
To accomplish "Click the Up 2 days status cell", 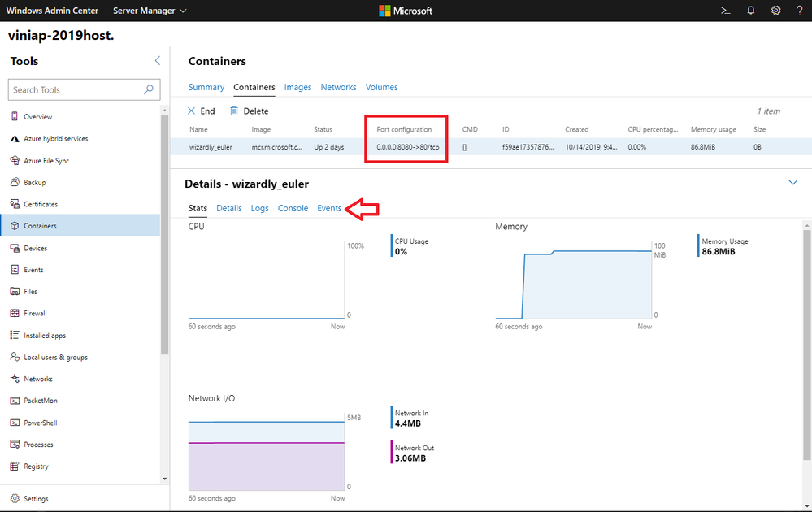I will click(x=329, y=147).
